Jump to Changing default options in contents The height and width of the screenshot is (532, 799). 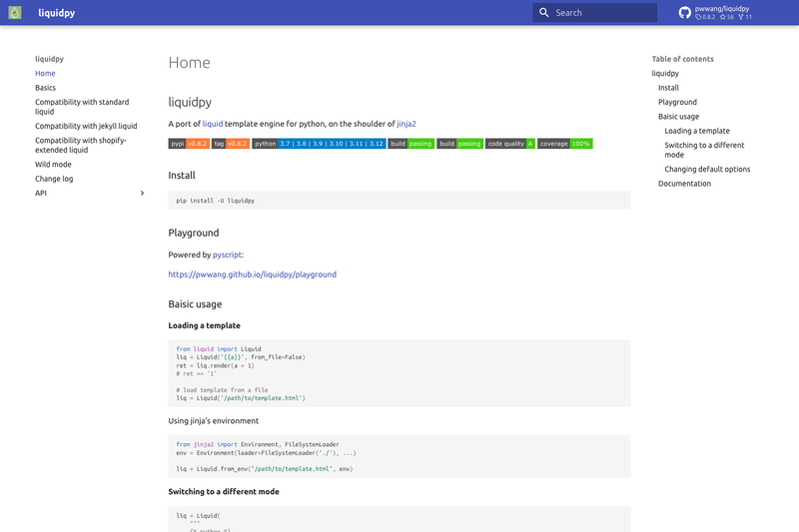tap(707, 169)
